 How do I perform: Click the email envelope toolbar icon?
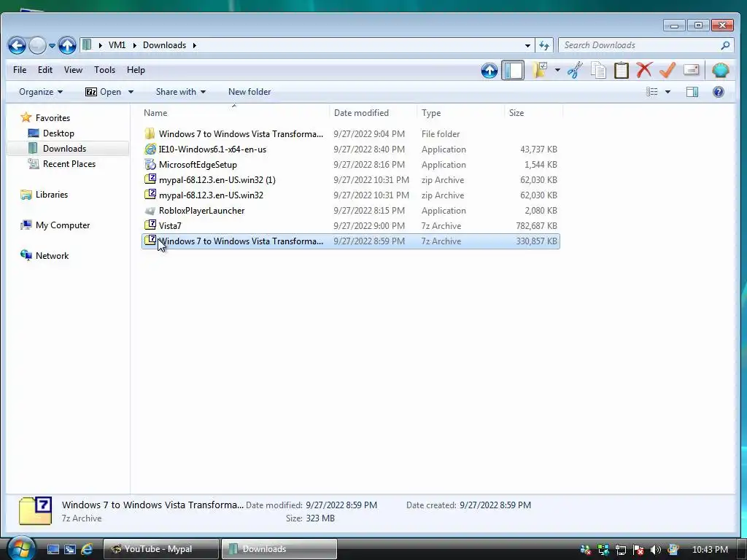[691, 70]
